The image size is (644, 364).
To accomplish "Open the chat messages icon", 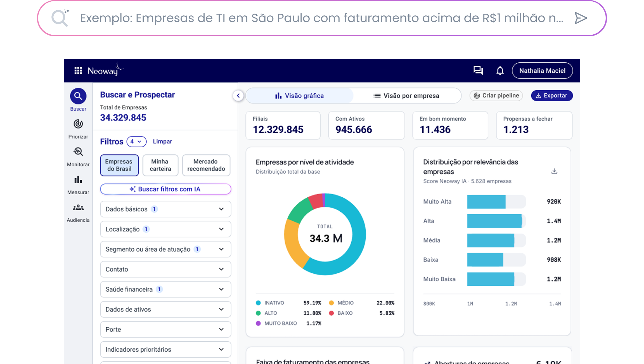I will 478,70.
